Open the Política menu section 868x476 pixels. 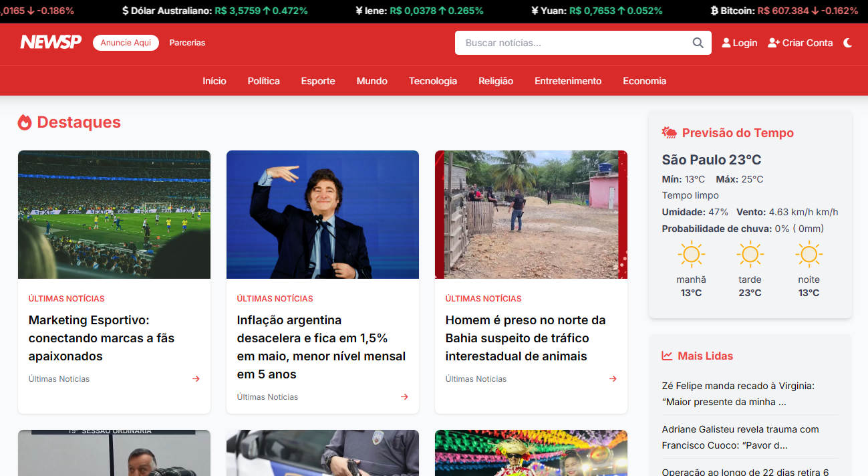(263, 81)
